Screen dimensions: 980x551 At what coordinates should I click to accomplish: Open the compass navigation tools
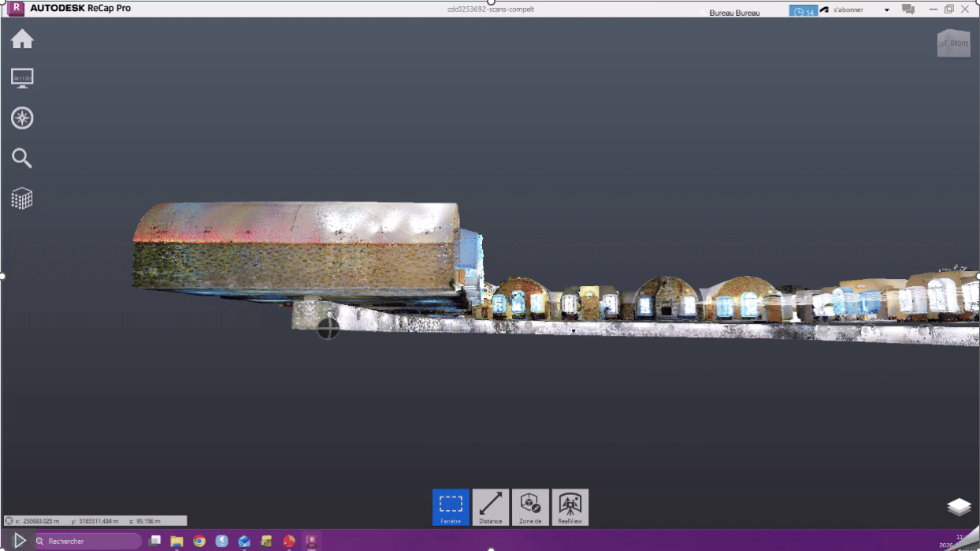point(22,118)
